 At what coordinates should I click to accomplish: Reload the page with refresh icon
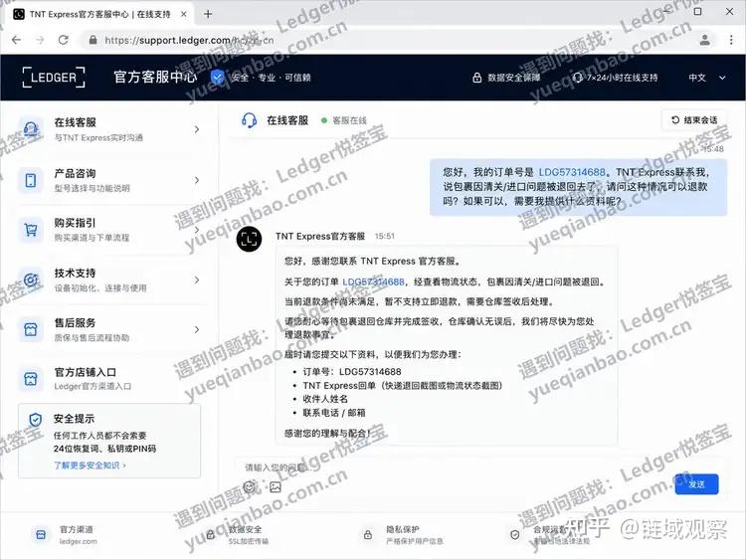coord(64,40)
